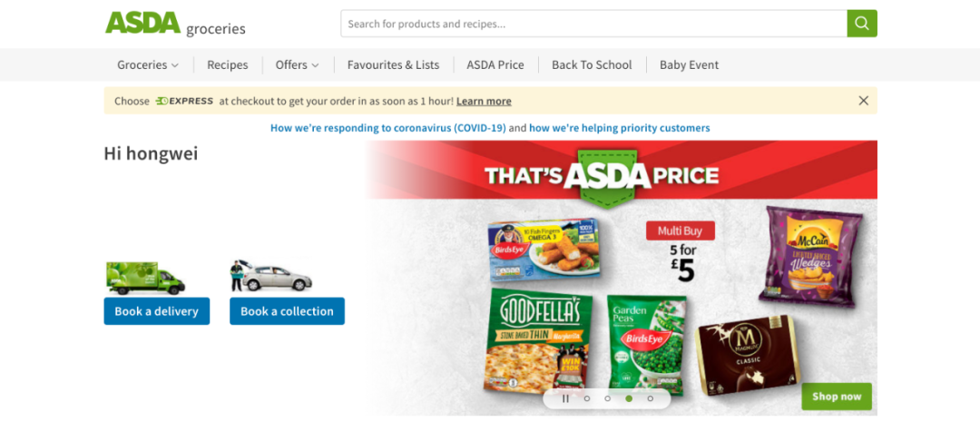Click the Book a delivery button

(x=156, y=311)
